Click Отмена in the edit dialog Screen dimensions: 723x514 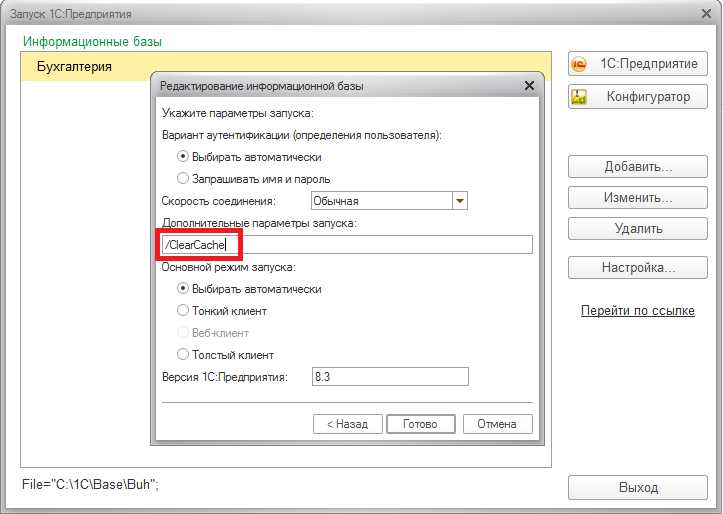pos(498,424)
